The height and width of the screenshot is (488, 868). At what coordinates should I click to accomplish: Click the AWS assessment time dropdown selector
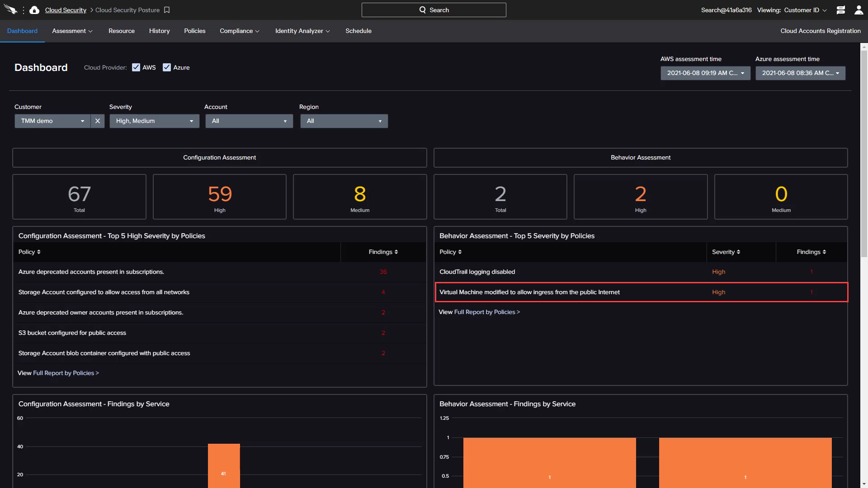pos(705,73)
